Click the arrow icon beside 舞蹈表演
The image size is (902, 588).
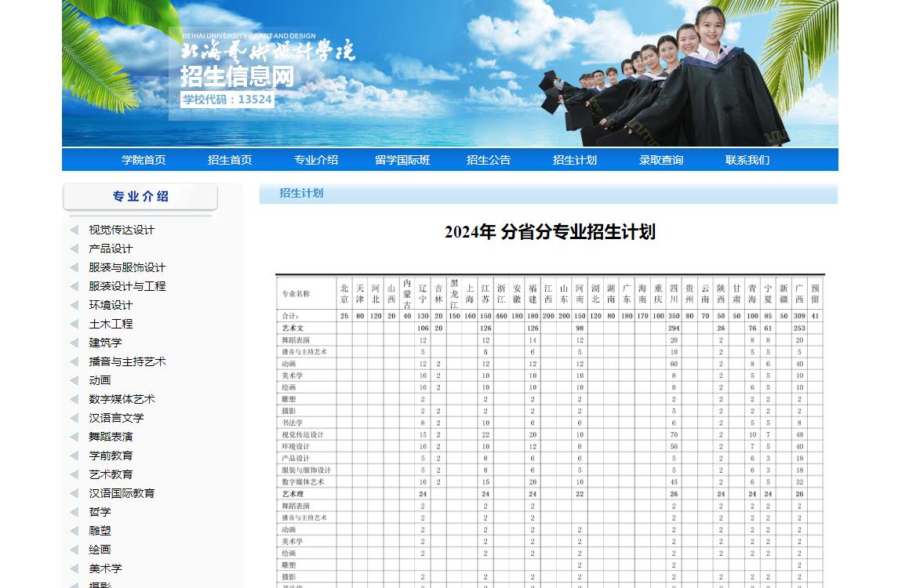click(75, 437)
